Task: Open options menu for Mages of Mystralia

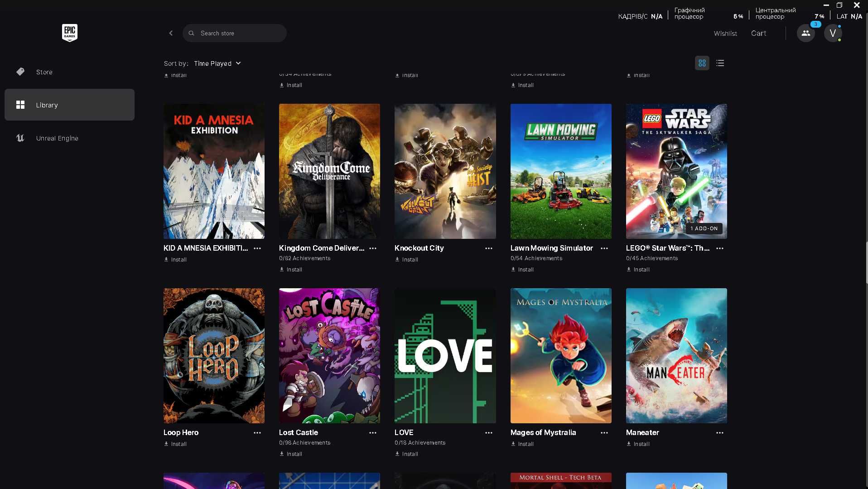Action: (604, 433)
